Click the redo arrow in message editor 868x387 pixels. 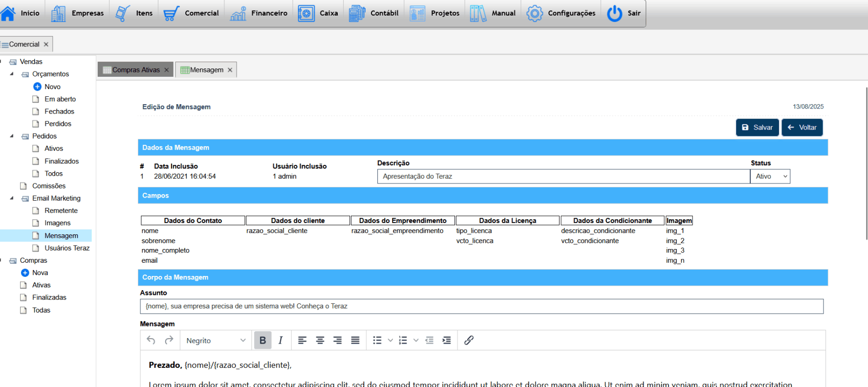[x=169, y=340]
